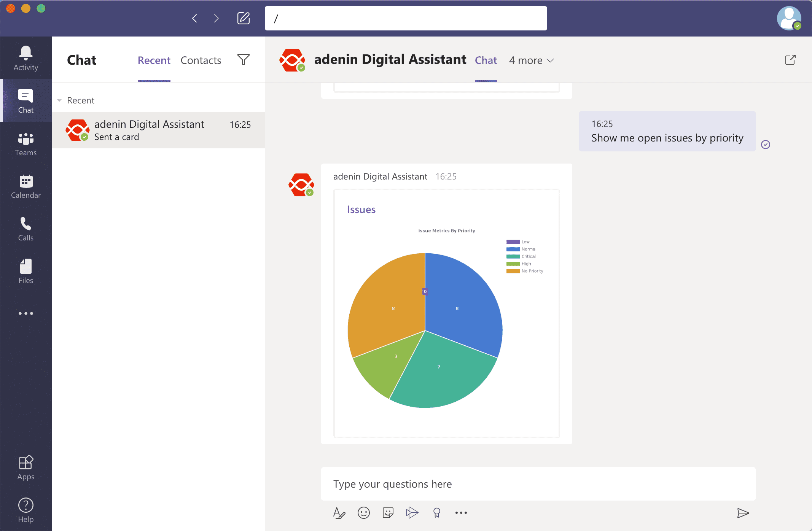The image size is (812, 531).
Task: Click adenin avatar beside the Issues card
Action: click(x=301, y=185)
